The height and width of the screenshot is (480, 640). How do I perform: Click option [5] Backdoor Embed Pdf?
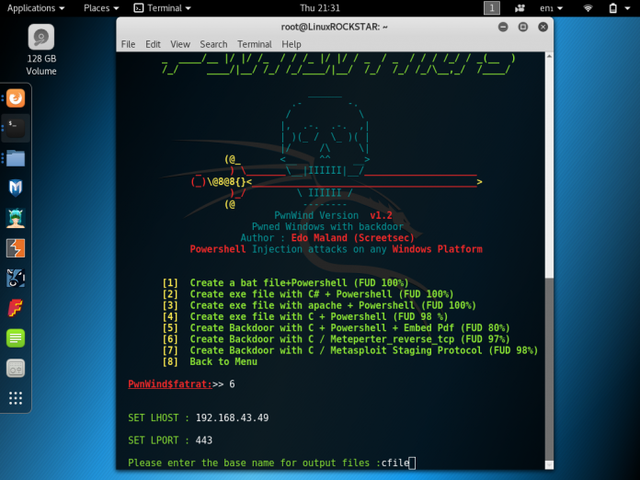[336, 328]
